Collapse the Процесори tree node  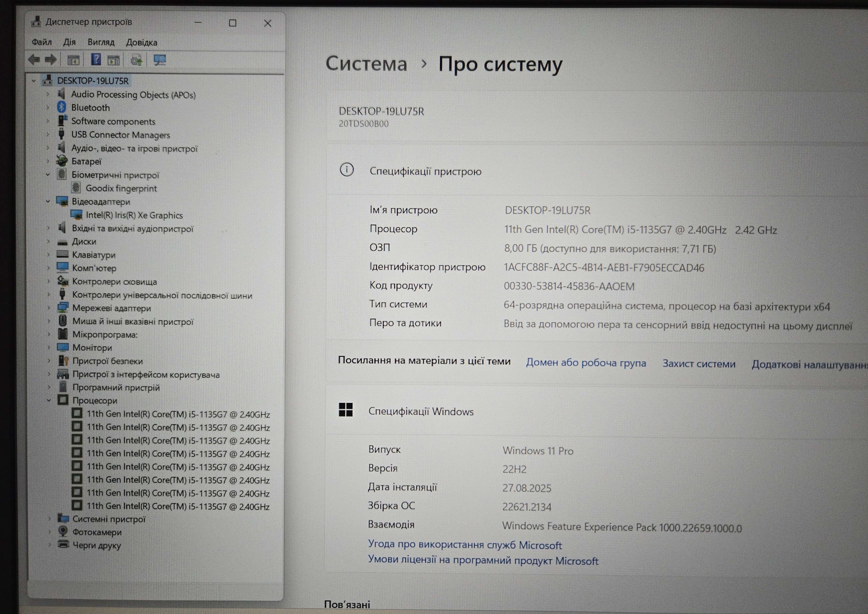tap(48, 400)
